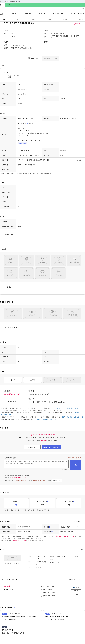Click the question textarea for the recruiter

[x=36, y=464]
